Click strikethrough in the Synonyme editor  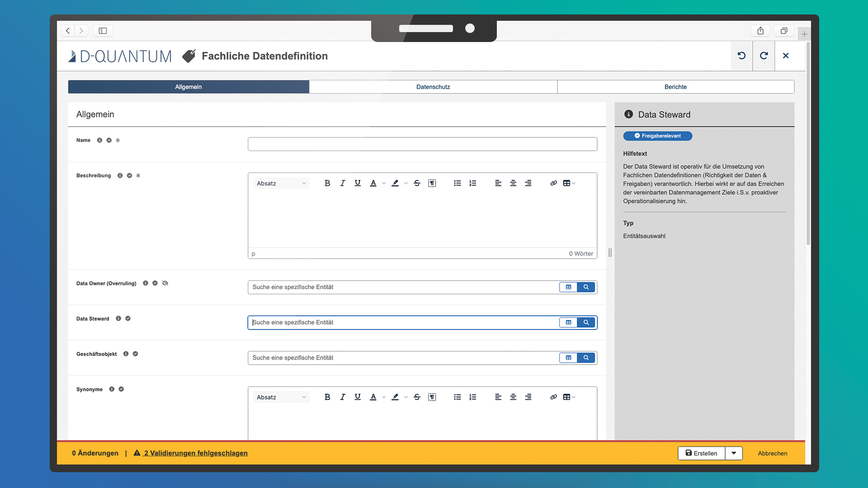417,397
